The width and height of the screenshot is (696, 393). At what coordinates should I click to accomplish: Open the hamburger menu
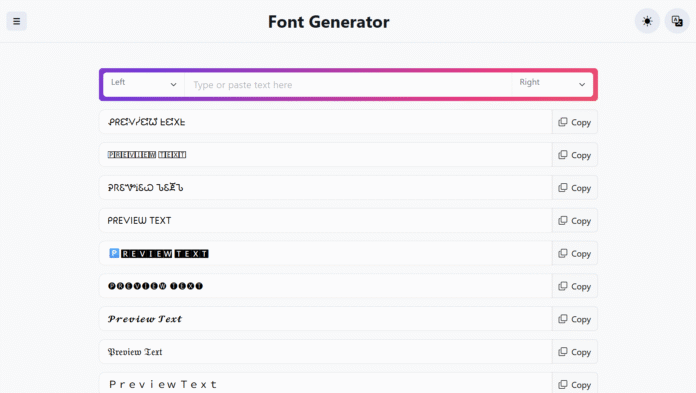[x=16, y=21]
